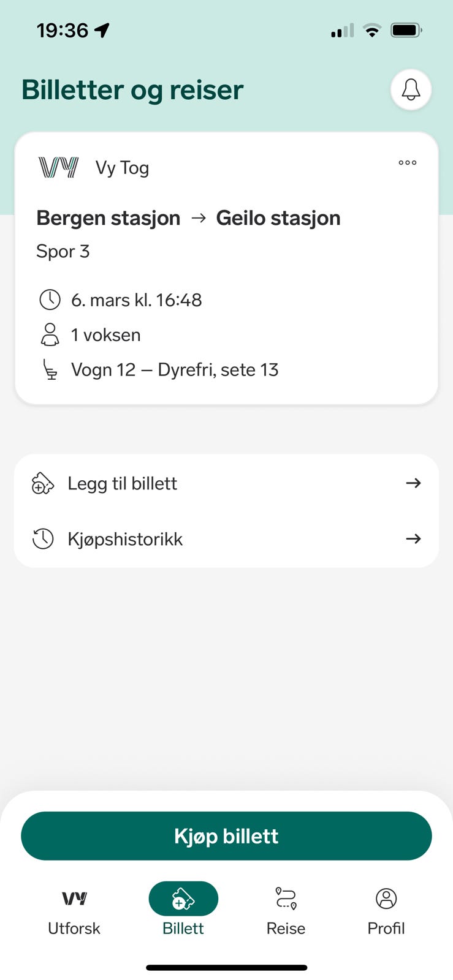This screenshot has height=980, width=453.
Task: Open notifications via the bell icon
Action: point(411,89)
